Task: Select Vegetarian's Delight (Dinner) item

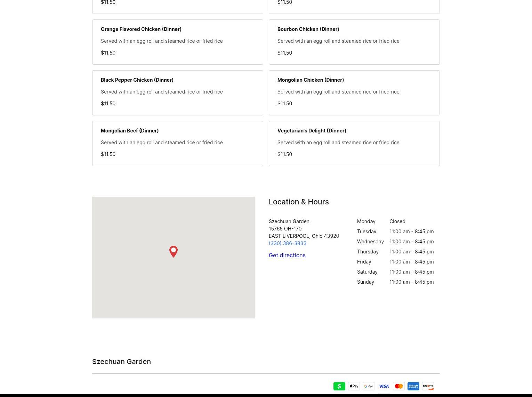Action: coord(354,144)
